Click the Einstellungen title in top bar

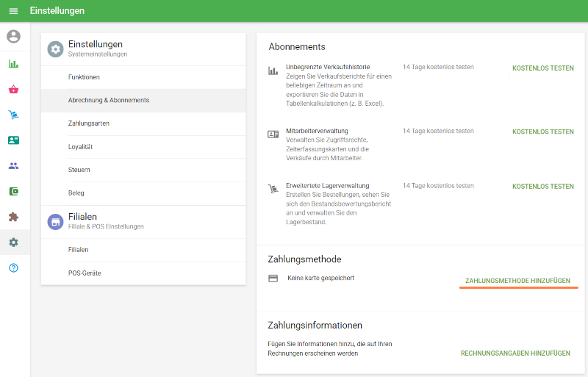coord(57,11)
